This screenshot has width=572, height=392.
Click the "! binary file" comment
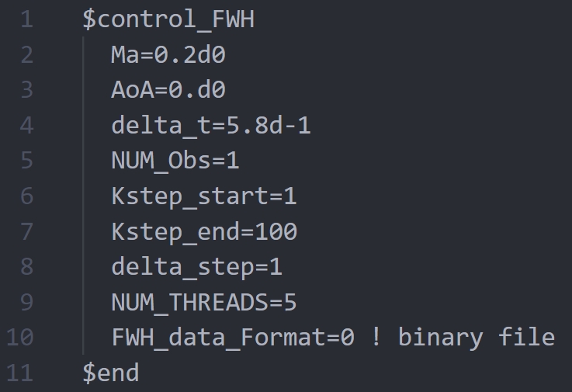[x=463, y=338]
